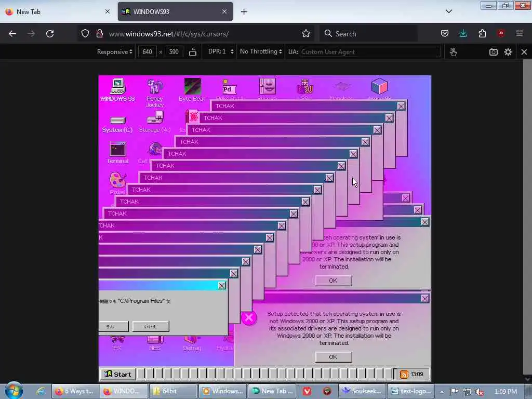Open a new browser tab with plus button

244,12
